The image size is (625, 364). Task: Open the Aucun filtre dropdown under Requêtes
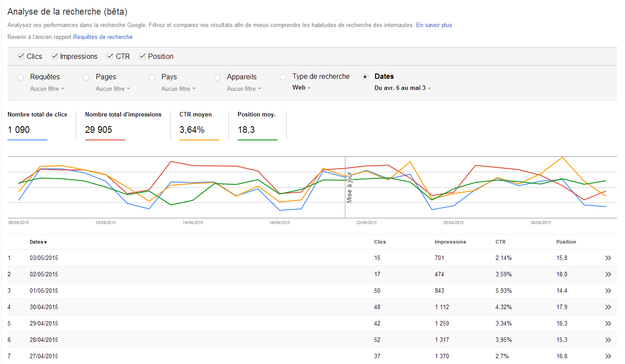47,88
